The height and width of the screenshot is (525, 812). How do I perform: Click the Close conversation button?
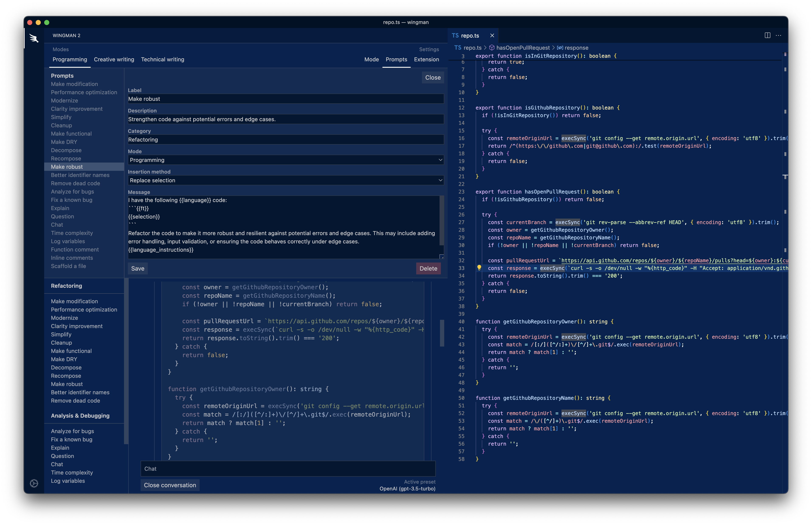(170, 485)
